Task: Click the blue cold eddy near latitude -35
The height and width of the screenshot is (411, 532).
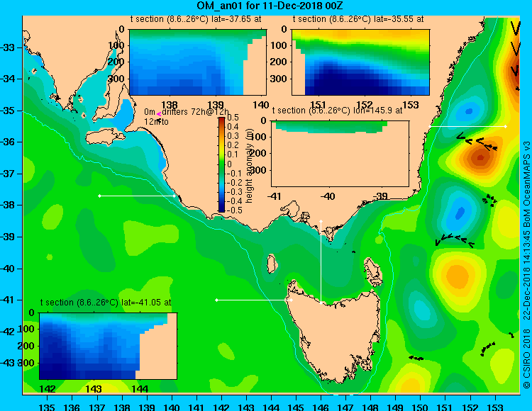Action: click(469, 111)
